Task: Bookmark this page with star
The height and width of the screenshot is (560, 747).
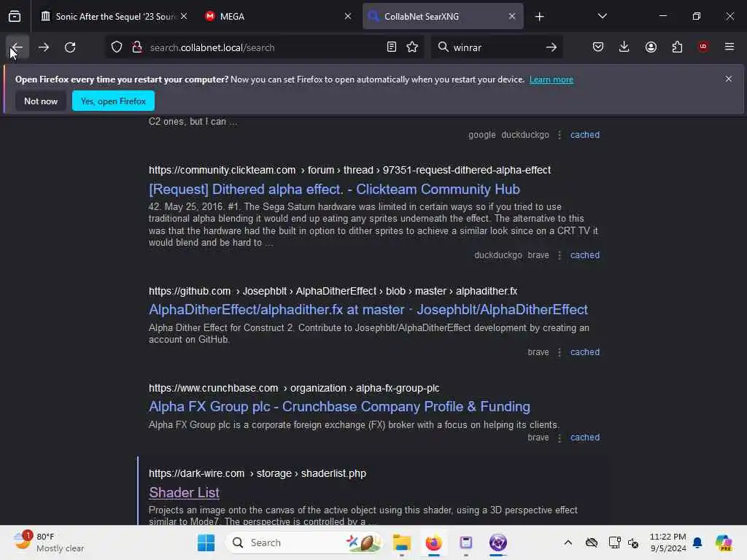Action: tap(413, 47)
